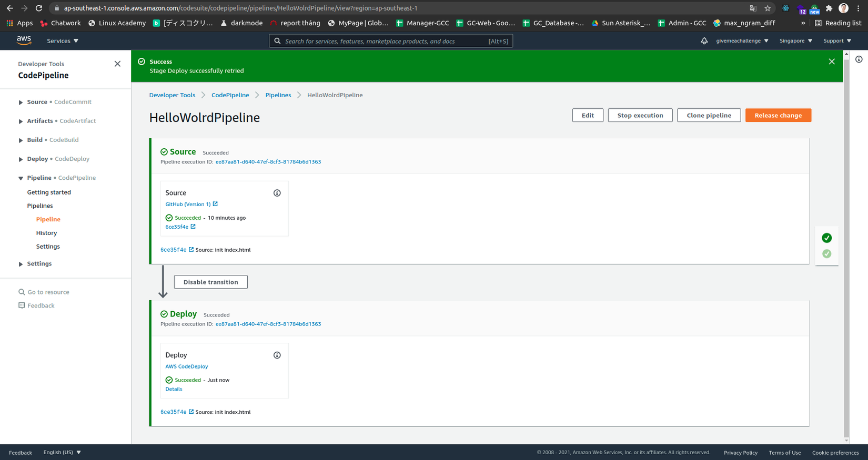Bookmark this page with star icon
Viewport: 868px width, 460px height.
pyautogui.click(x=768, y=8)
